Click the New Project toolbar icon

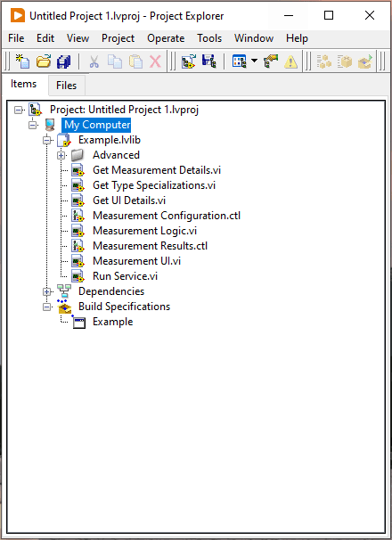pos(23,62)
